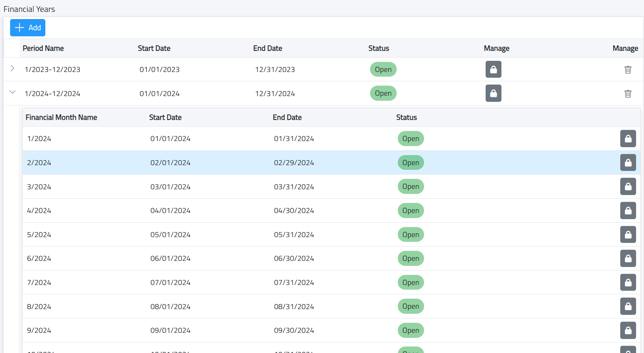Lock the 9/2024 financial month
The width and height of the screenshot is (644, 353).
628,330
